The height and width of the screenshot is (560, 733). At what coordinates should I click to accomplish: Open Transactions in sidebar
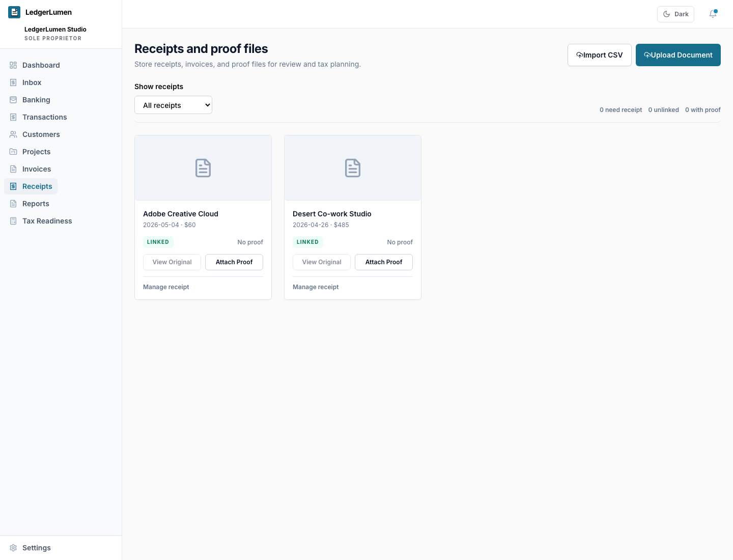[38, 117]
